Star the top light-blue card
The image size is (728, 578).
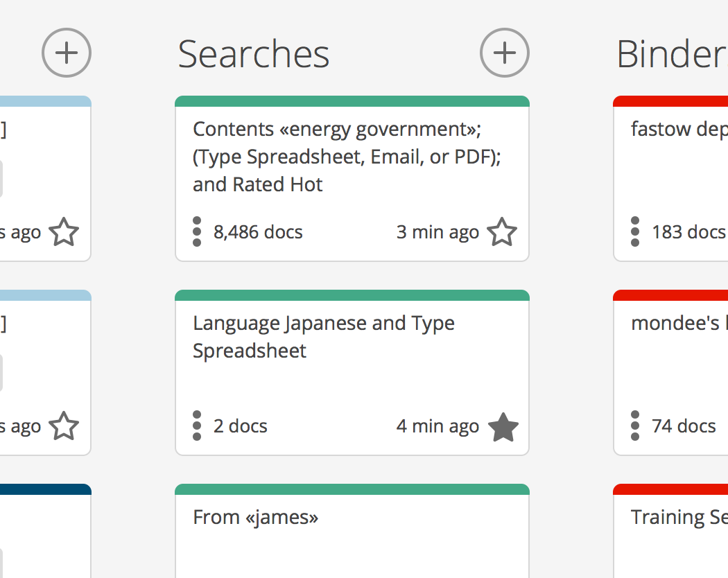click(x=64, y=231)
